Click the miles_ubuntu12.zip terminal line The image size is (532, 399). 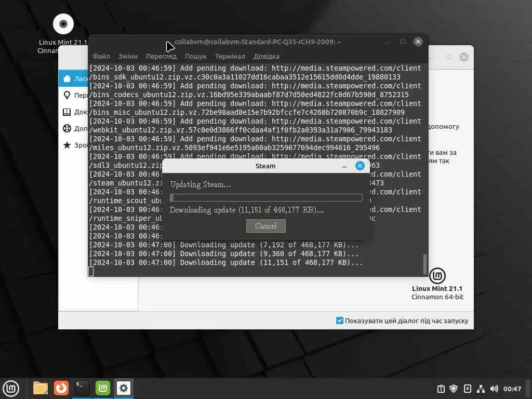[x=234, y=148]
